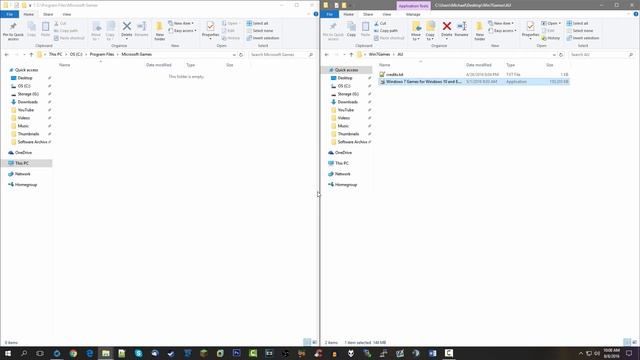Click Rename in right window ribbon
Viewport: 640px width, 360px height.
pyautogui.click(x=461, y=30)
